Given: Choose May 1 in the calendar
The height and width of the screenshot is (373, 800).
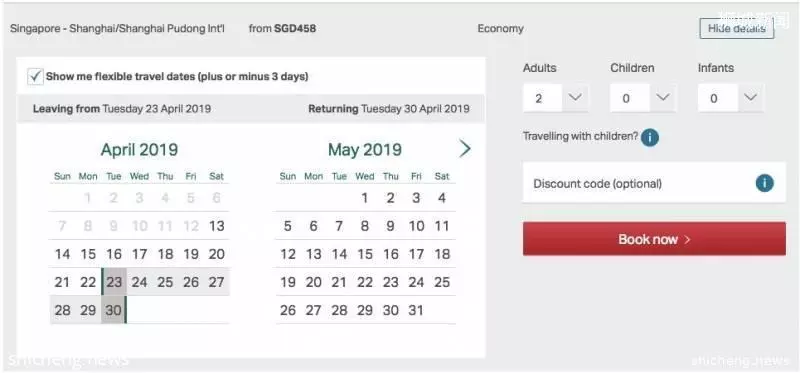Looking at the screenshot, I should 364,198.
